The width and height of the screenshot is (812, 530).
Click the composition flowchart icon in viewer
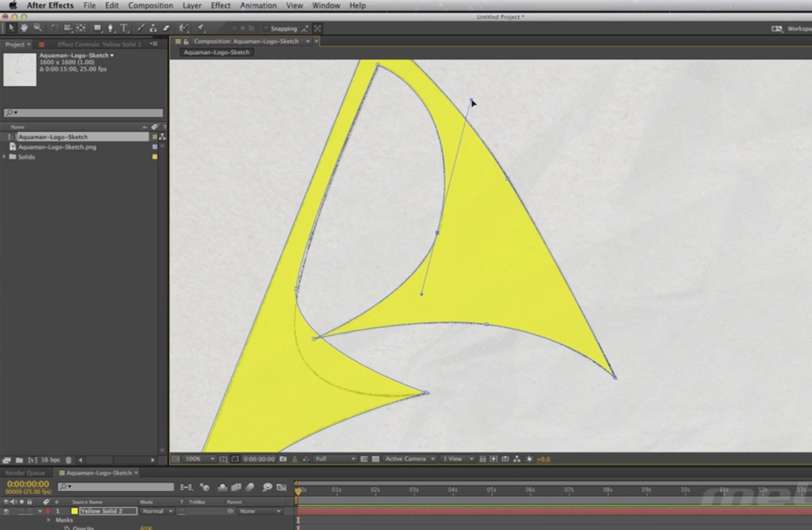[517, 459]
